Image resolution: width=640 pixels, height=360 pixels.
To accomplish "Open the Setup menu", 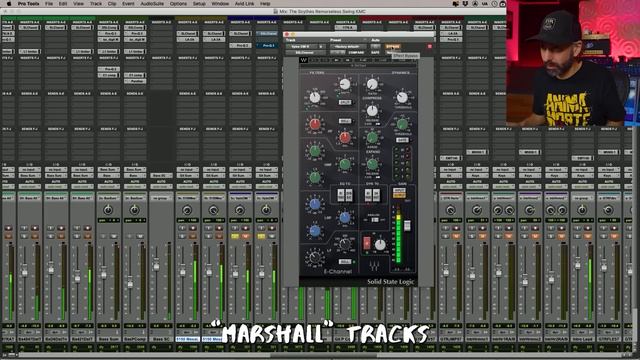I will [x=199, y=4].
